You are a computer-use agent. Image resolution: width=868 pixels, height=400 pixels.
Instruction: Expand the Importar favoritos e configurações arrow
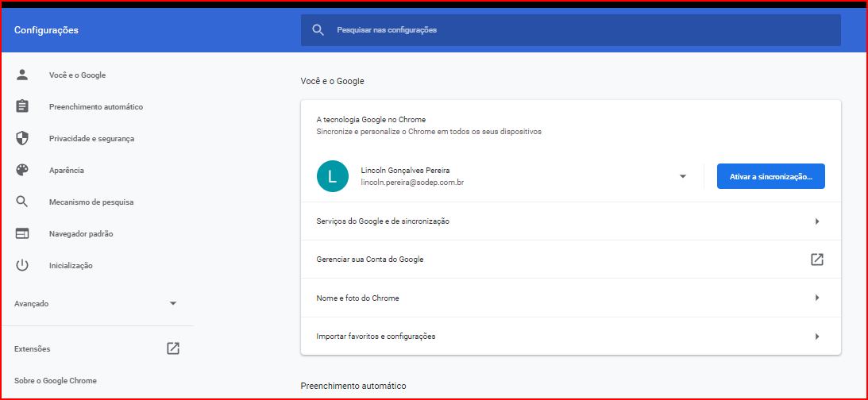point(817,337)
